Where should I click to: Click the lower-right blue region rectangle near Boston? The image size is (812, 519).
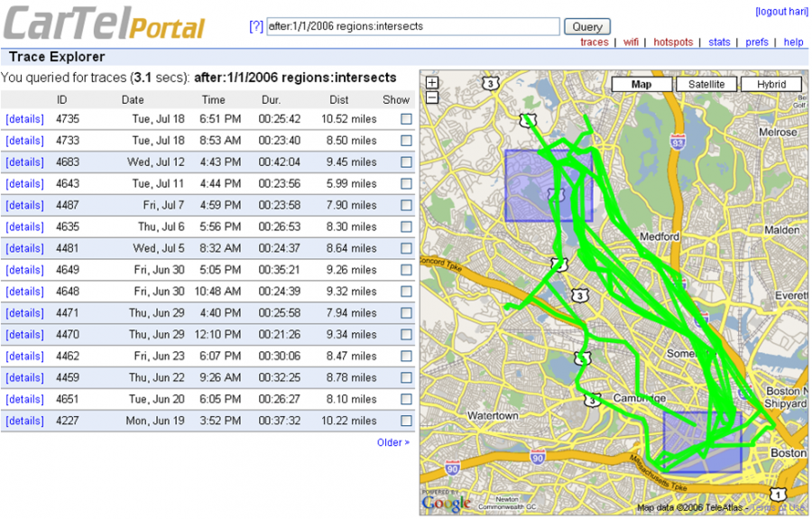pos(702,441)
